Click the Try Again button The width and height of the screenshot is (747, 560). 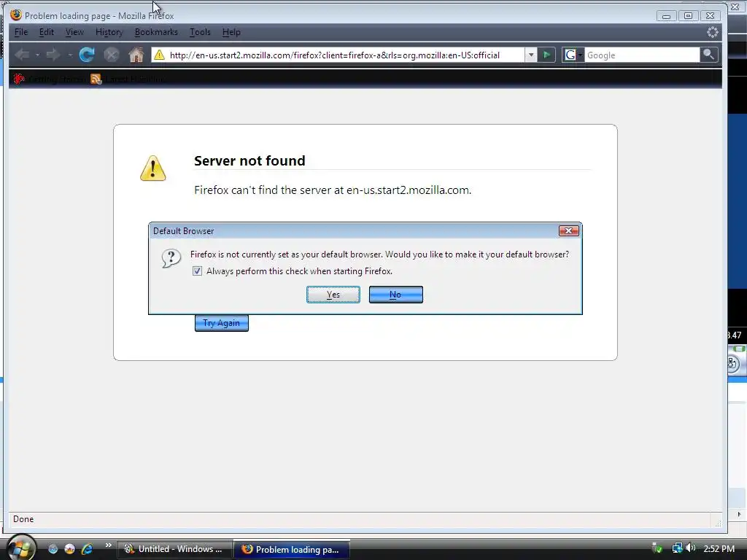[222, 323]
